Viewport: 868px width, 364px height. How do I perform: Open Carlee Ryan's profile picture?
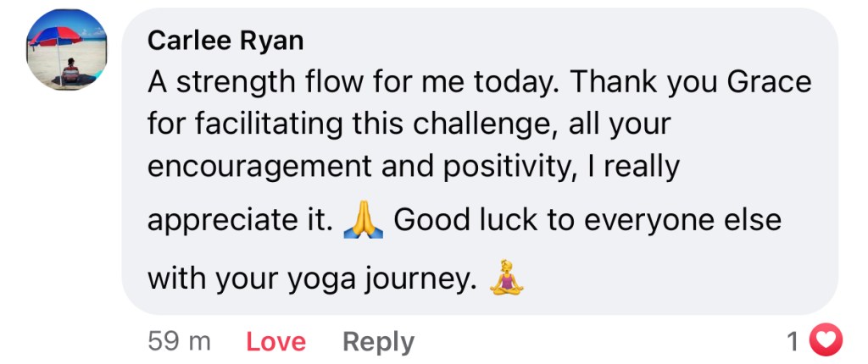(68, 50)
